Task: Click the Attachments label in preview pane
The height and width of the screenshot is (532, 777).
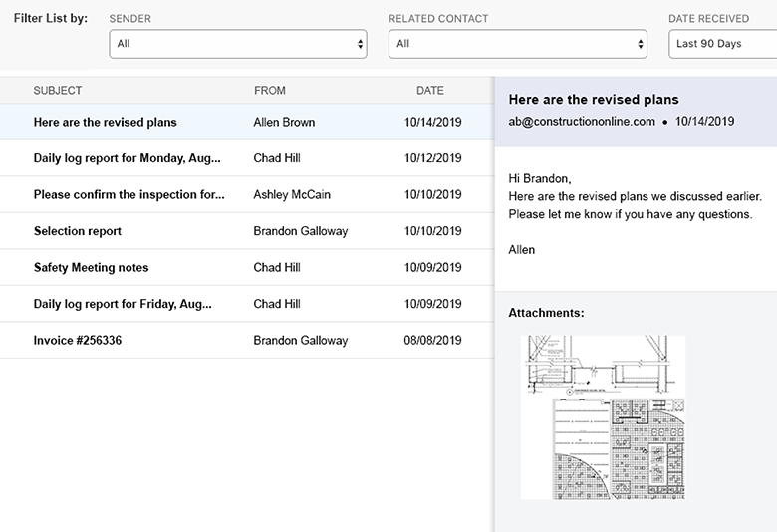Action: (546, 313)
